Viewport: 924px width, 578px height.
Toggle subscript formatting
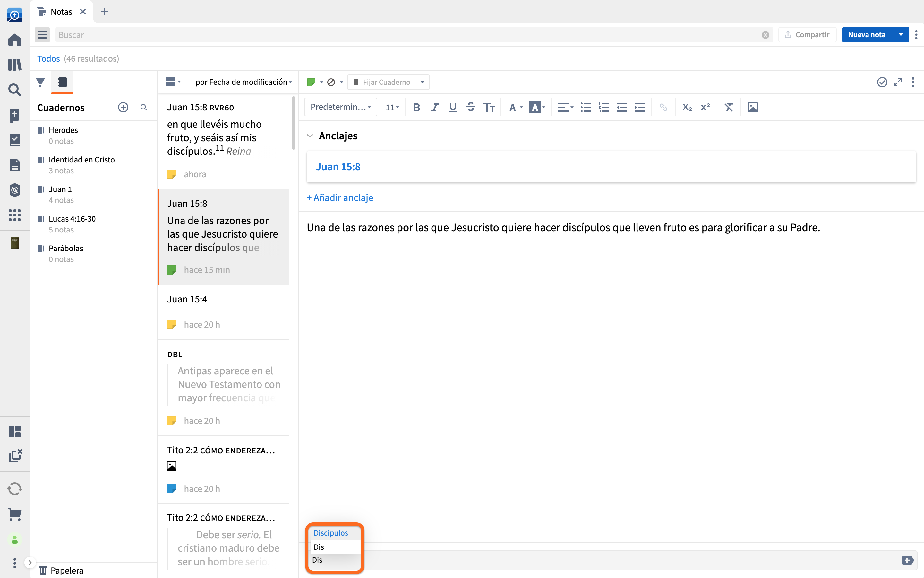[687, 108]
